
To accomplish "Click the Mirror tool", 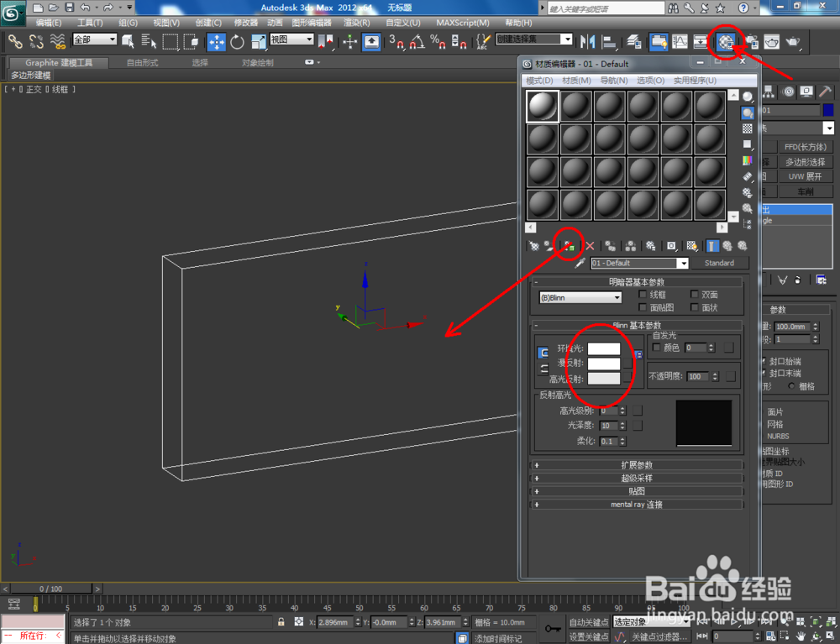I will 588,41.
